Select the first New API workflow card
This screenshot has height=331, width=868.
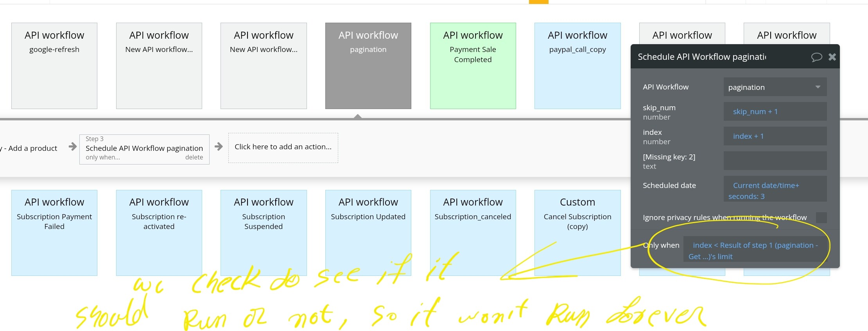pyautogui.click(x=159, y=66)
